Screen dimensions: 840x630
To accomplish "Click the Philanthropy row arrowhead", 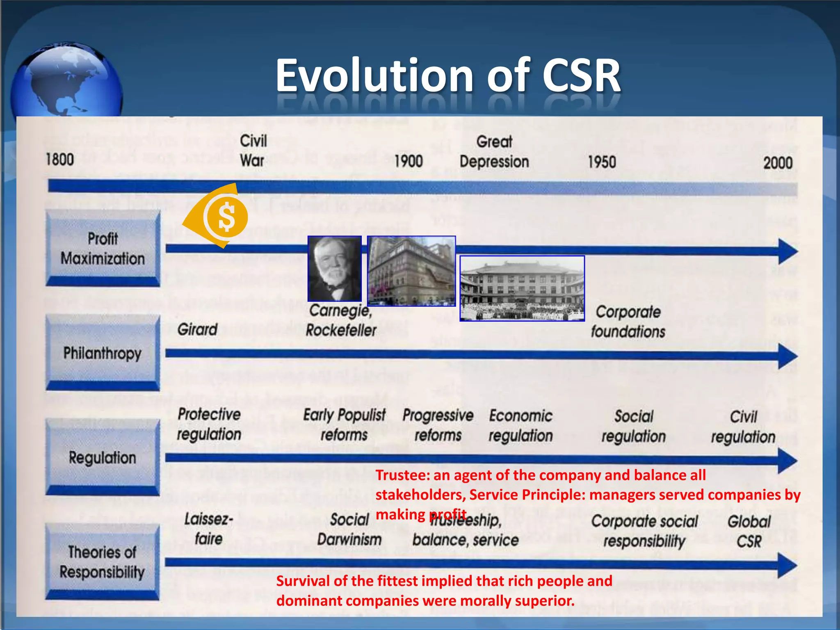I will pos(788,356).
